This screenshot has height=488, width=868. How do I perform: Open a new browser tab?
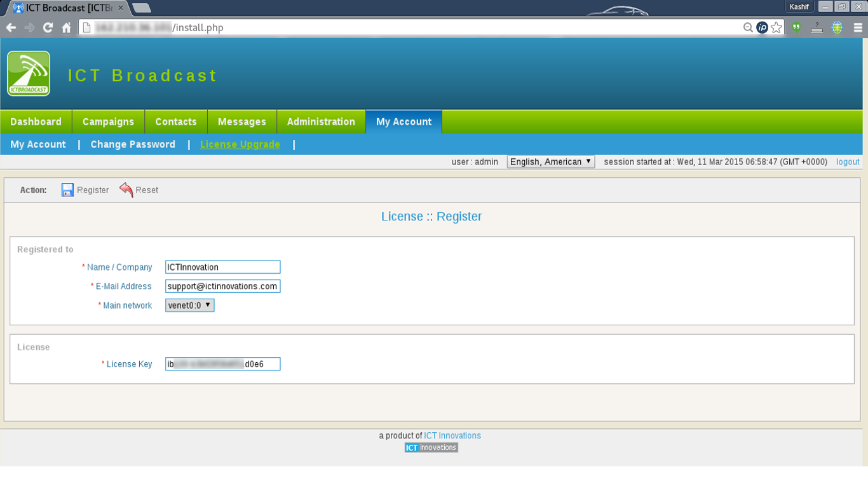[x=141, y=8]
